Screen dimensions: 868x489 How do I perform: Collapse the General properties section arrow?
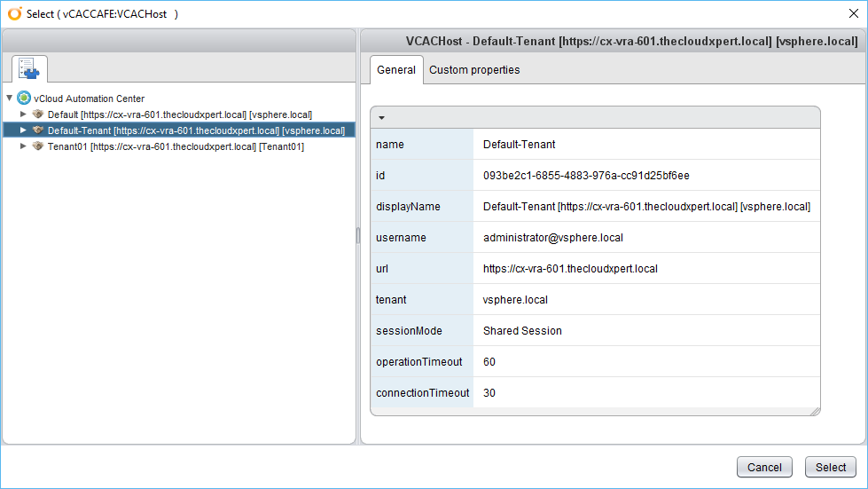pyautogui.click(x=381, y=117)
